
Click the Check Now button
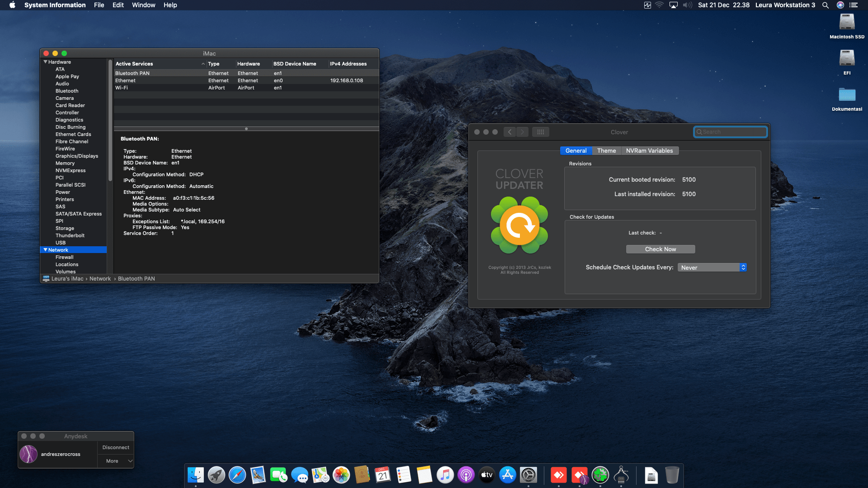point(660,249)
